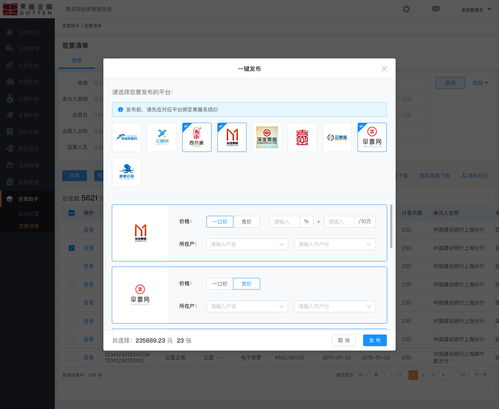Click the percent input for the M platform

point(285,222)
